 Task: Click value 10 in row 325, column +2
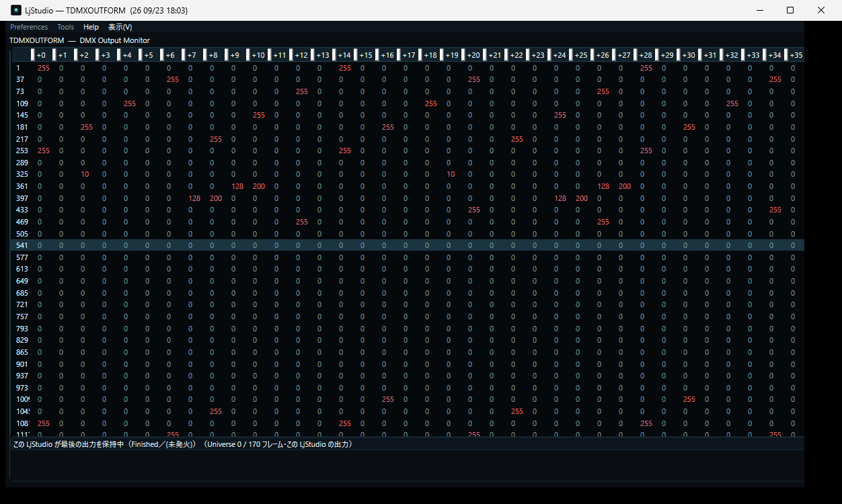85,174
